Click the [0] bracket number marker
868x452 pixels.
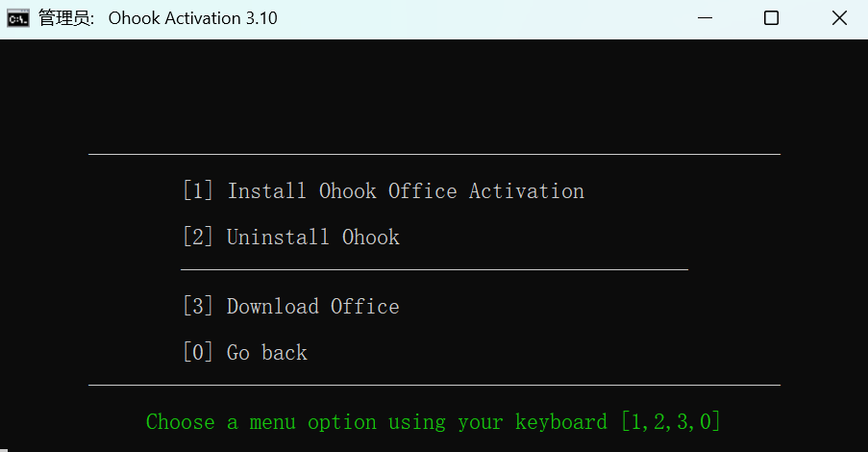197,353
